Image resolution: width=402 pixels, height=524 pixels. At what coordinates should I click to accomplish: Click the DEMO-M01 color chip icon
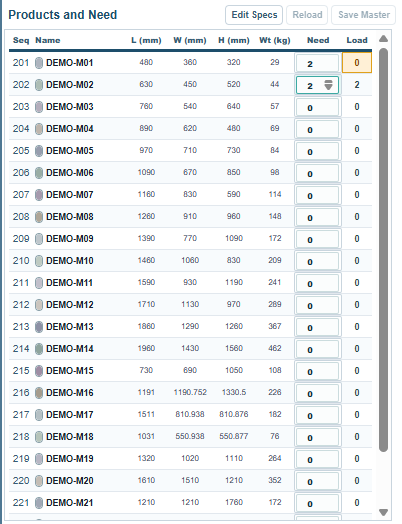coord(39,63)
